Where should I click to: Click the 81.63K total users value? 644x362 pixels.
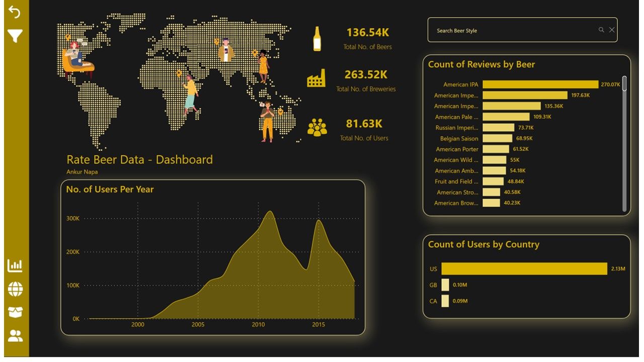(364, 124)
